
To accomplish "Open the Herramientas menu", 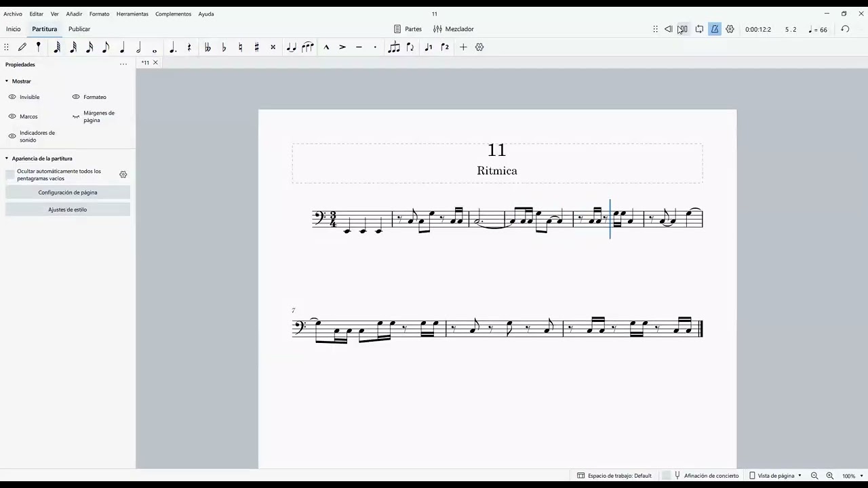I will tap(132, 14).
